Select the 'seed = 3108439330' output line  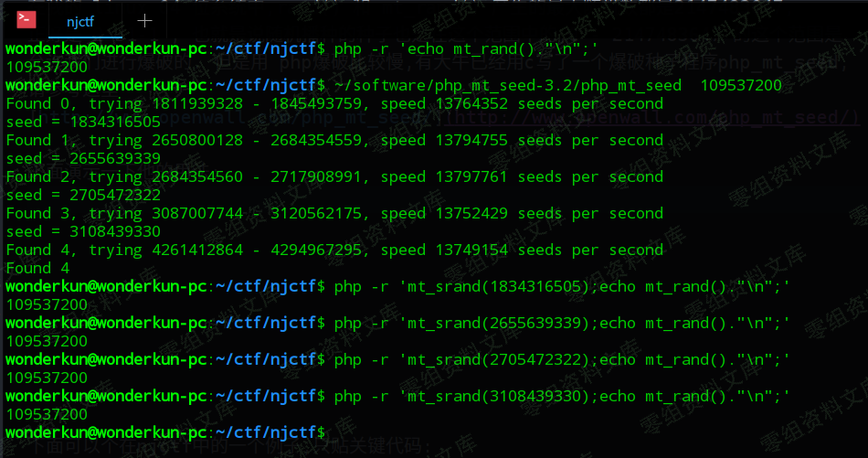click(x=83, y=231)
